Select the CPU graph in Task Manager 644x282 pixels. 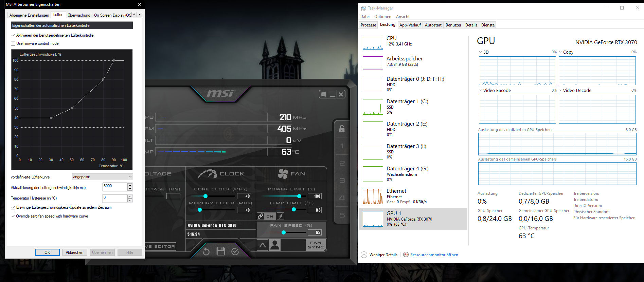tap(373, 43)
